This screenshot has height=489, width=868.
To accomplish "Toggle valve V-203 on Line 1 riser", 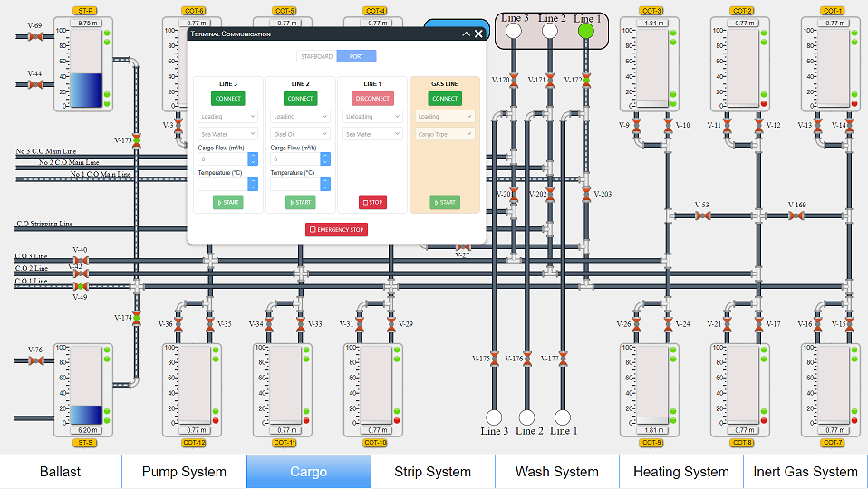I will point(586,194).
